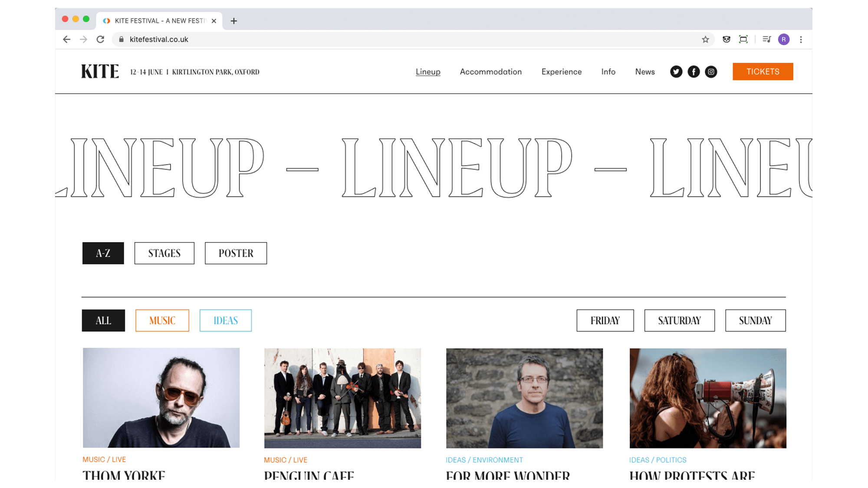Reload the page
The image size is (868, 488).
[100, 39]
